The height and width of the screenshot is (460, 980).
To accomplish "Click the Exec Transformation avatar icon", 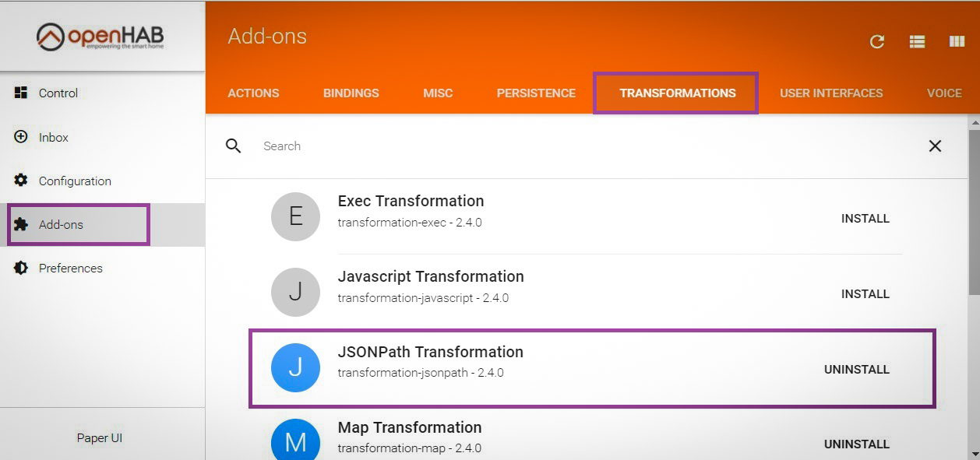I will pyautogui.click(x=295, y=216).
